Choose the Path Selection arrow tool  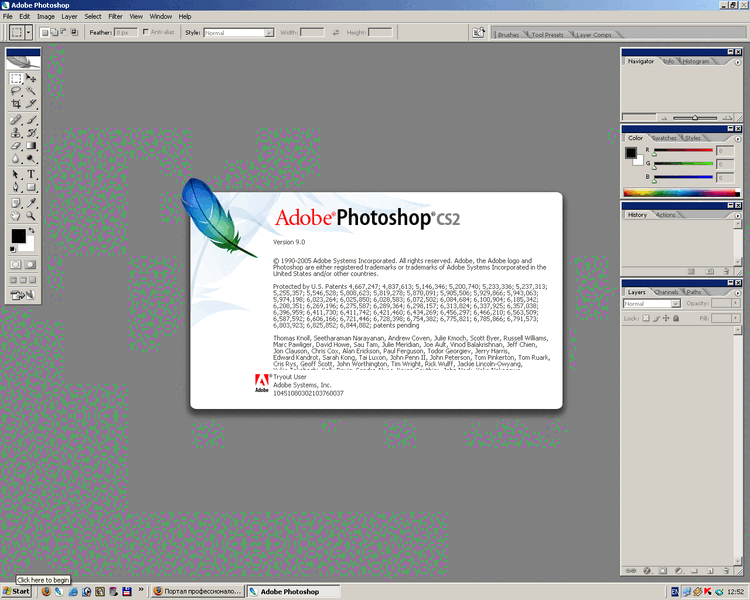pos(16,174)
